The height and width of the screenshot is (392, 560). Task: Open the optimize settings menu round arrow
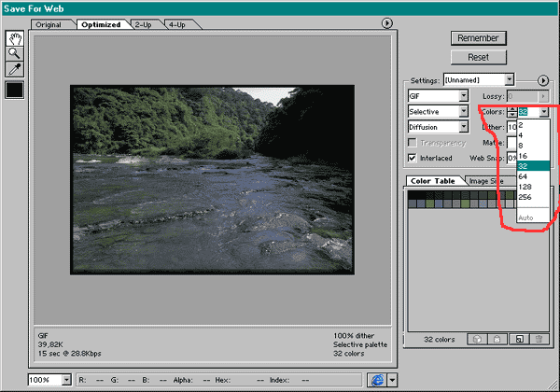point(543,80)
